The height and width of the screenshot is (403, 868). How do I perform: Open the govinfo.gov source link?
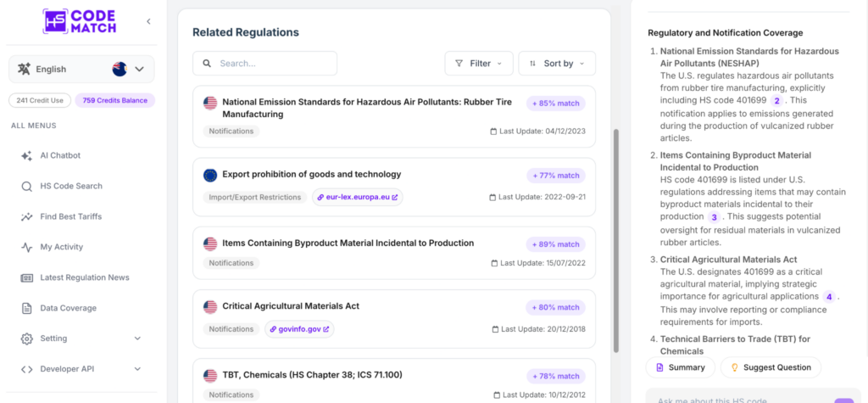click(x=299, y=328)
